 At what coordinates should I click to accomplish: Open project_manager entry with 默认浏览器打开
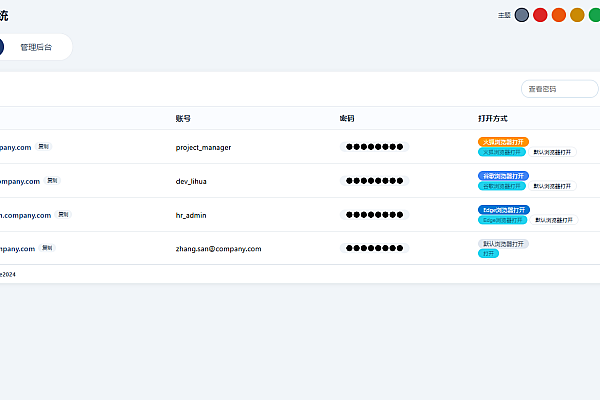pos(552,152)
